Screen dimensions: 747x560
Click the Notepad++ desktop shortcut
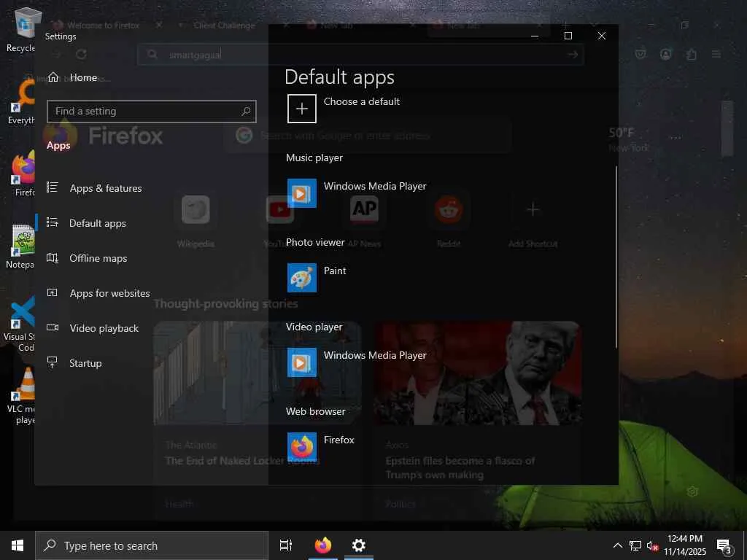coord(21,246)
